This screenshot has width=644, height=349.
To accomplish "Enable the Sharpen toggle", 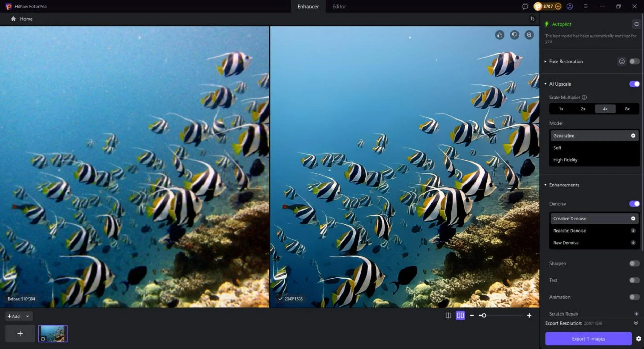I will [x=634, y=263].
